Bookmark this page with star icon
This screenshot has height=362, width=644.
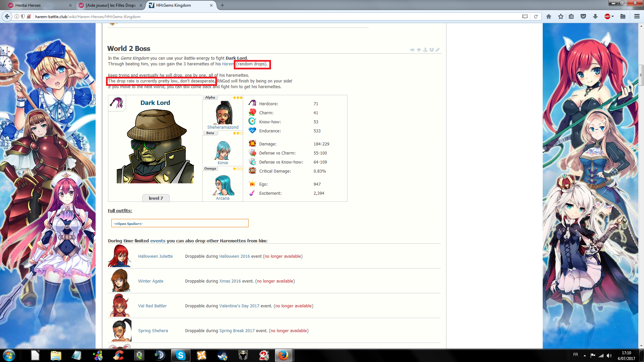pyautogui.click(x=561, y=16)
